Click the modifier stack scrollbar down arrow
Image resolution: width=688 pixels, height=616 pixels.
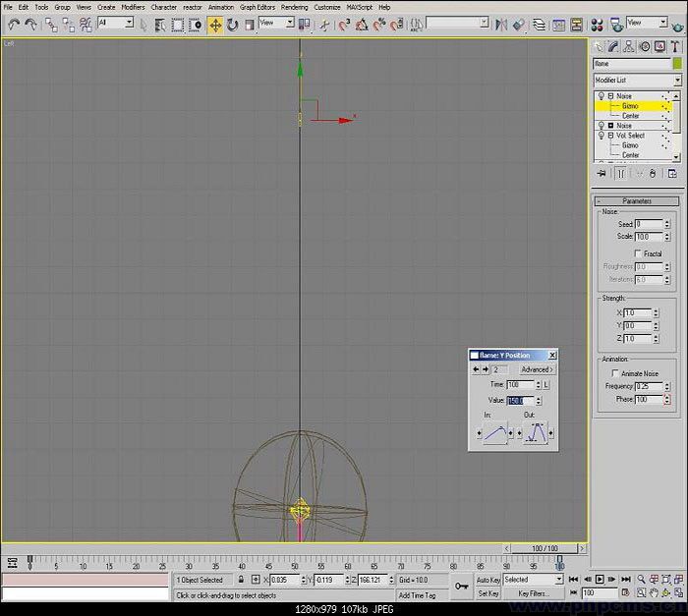676,156
